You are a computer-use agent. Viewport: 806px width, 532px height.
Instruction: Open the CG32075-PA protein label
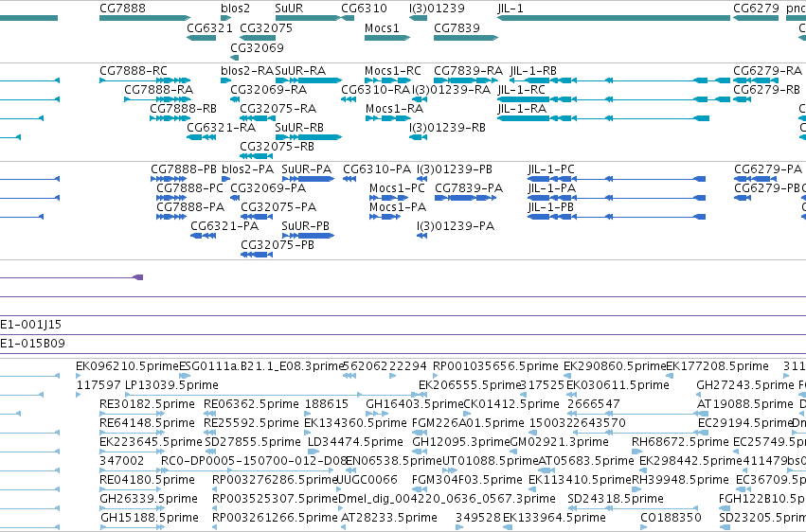[x=278, y=207]
